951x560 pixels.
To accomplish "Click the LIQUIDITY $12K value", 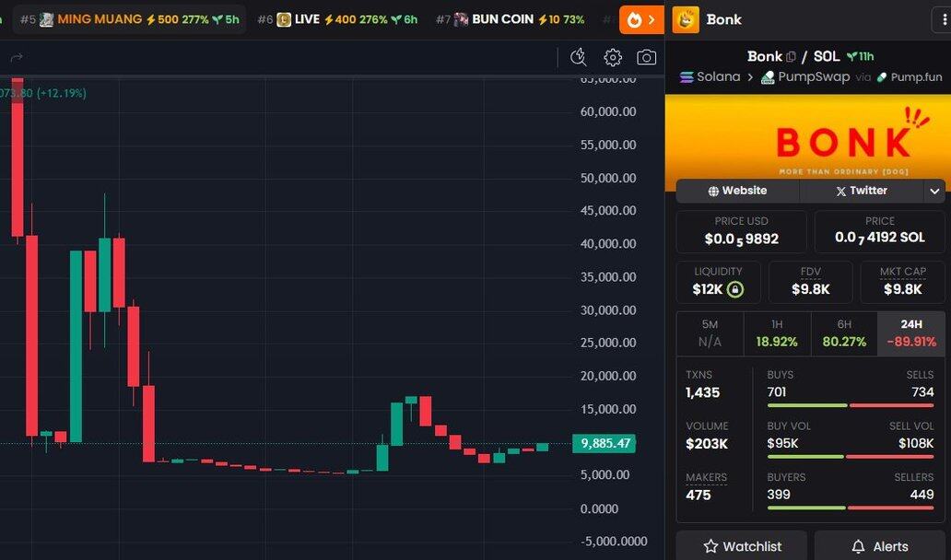I will (x=708, y=290).
